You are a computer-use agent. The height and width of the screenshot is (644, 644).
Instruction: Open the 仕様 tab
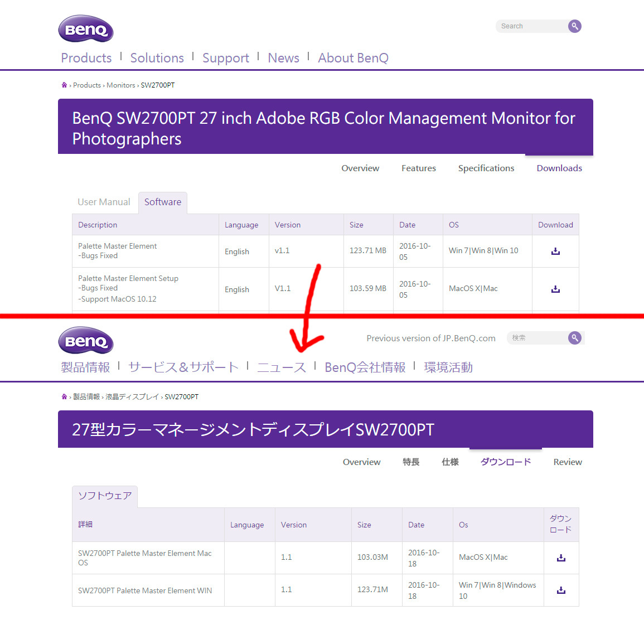coord(450,462)
